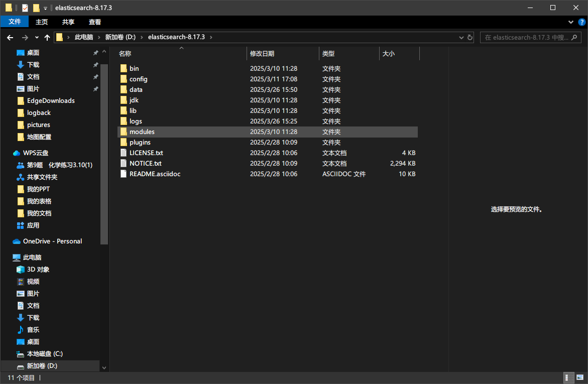Refresh the current folder view

[x=470, y=37]
